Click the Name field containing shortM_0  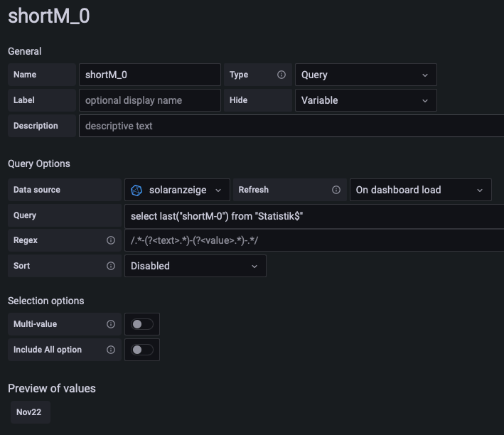pyautogui.click(x=149, y=75)
